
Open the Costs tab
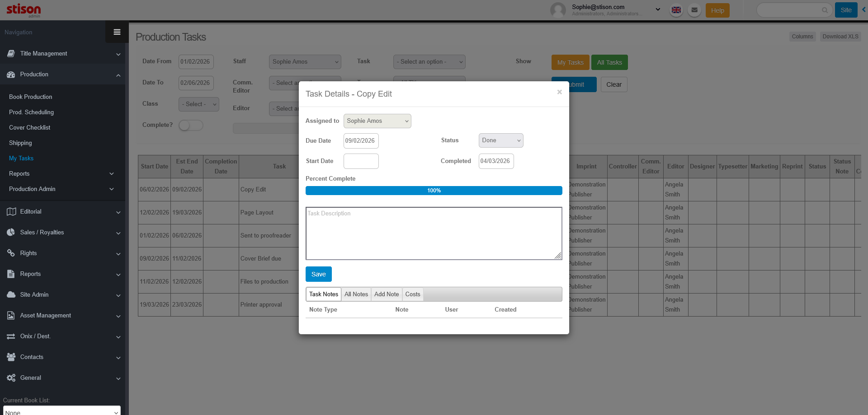[x=412, y=294]
